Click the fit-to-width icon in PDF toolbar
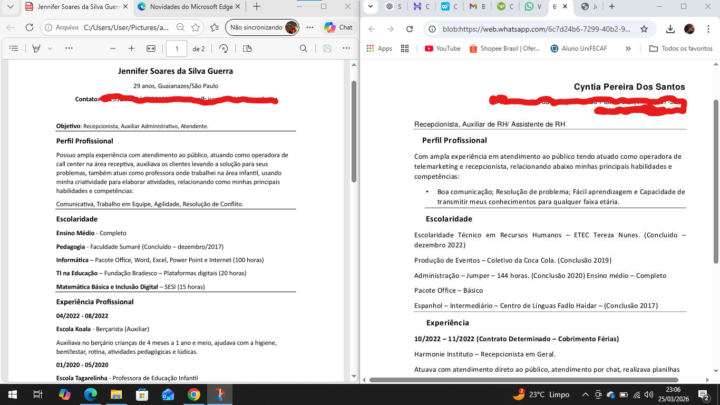Image resolution: width=720 pixels, height=405 pixels. 152,47
